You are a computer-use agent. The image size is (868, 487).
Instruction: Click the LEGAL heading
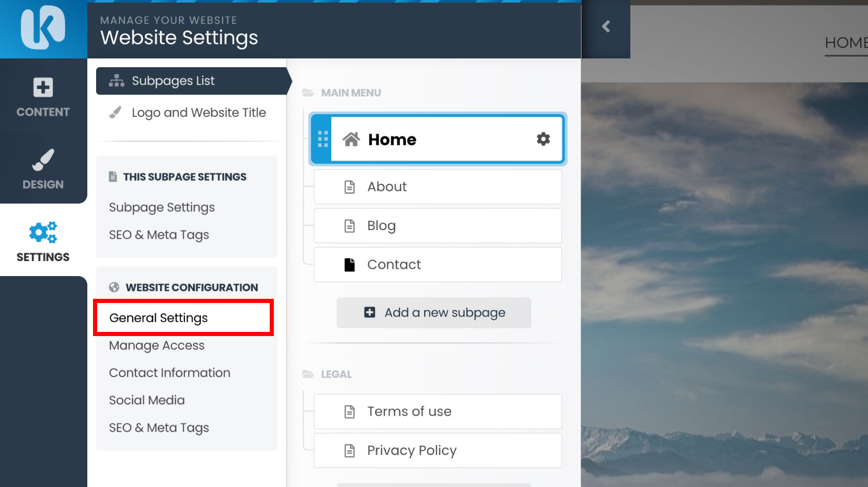pos(336,374)
